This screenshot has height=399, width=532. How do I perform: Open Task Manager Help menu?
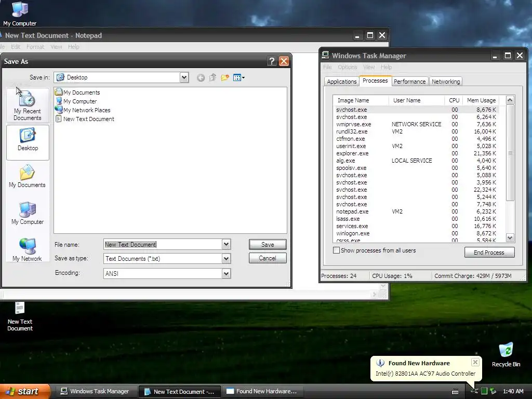tap(386, 67)
